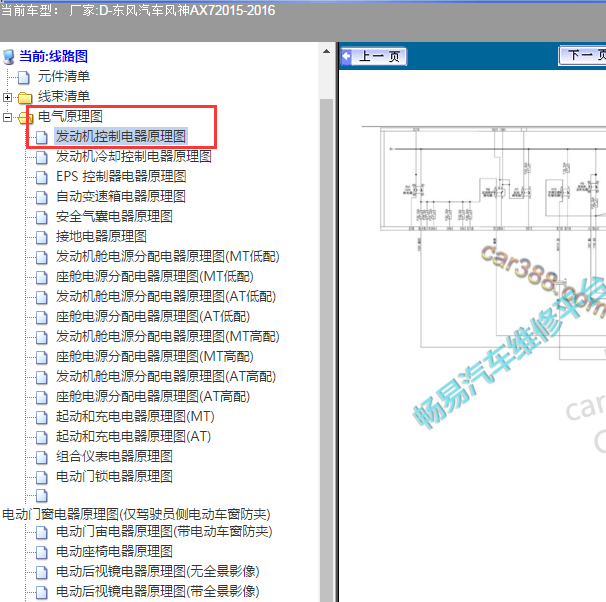Open 安全气囊电器原理图 diagram

click(114, 216)
